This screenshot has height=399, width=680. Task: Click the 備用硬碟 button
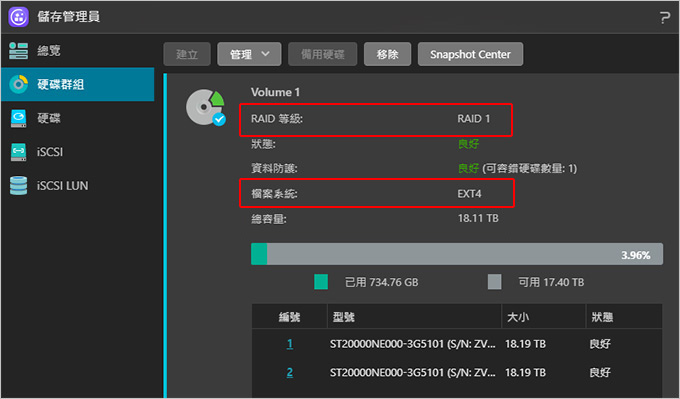[323, 54]
